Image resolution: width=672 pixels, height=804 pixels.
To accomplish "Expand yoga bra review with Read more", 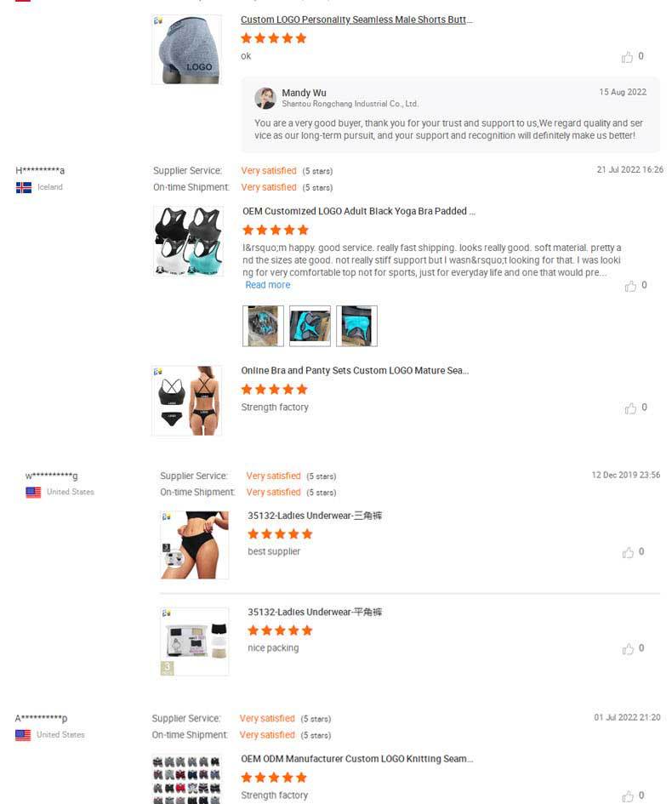I will [x=268, y=284].
